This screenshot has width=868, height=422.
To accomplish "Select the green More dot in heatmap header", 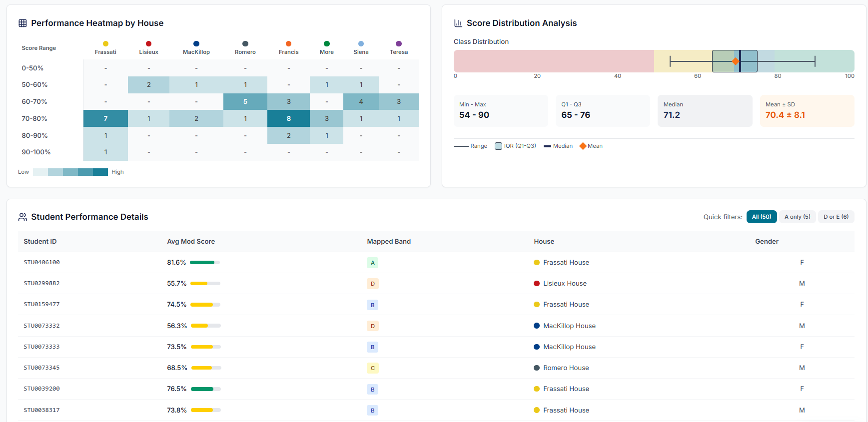I will click(x=327, y=44).
